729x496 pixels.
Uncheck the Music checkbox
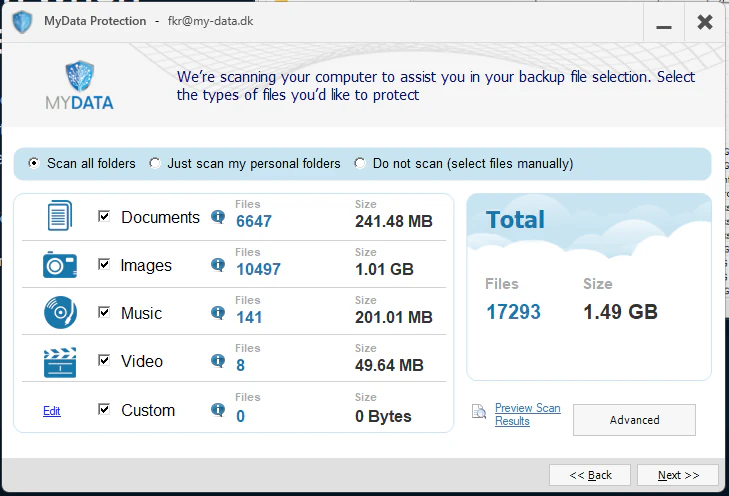point(104,312)
